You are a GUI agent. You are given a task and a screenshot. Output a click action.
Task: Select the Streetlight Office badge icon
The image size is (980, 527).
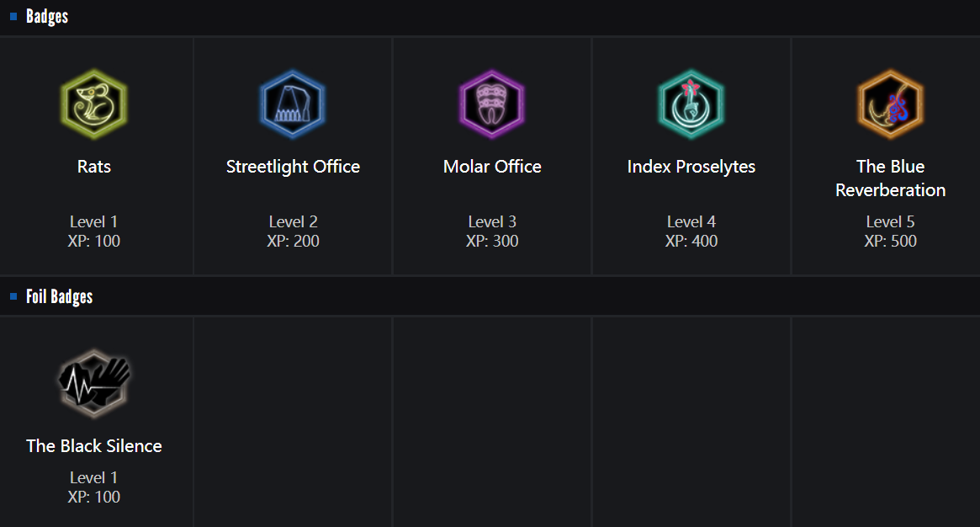[x=293, y=104]
